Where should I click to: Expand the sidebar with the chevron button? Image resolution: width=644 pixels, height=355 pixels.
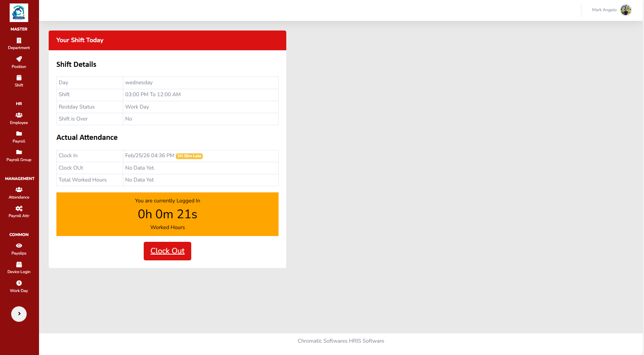(19, 314)
